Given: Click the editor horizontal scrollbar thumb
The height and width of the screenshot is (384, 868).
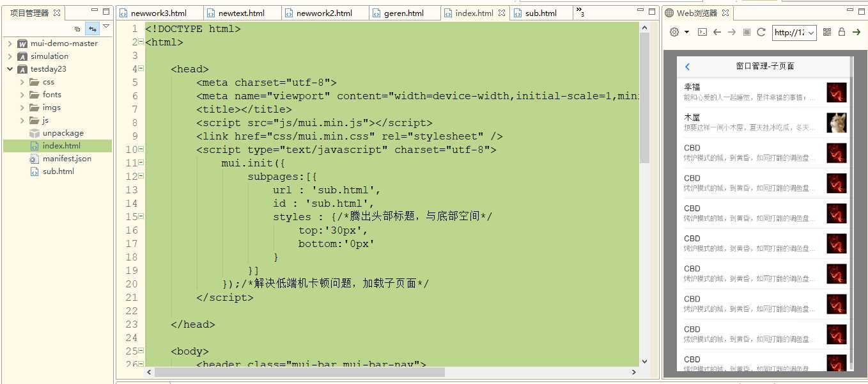Looking at the screenshot, I should (x=300, y=372).
